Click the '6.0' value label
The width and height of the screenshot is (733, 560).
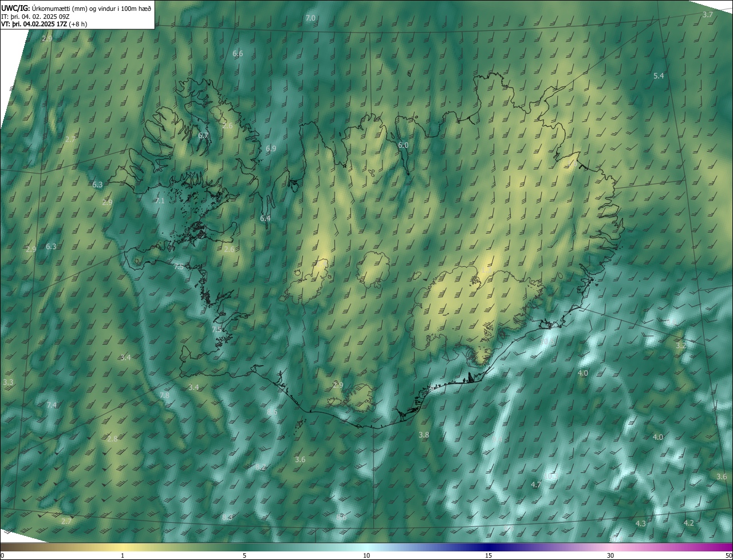[403, 145]
